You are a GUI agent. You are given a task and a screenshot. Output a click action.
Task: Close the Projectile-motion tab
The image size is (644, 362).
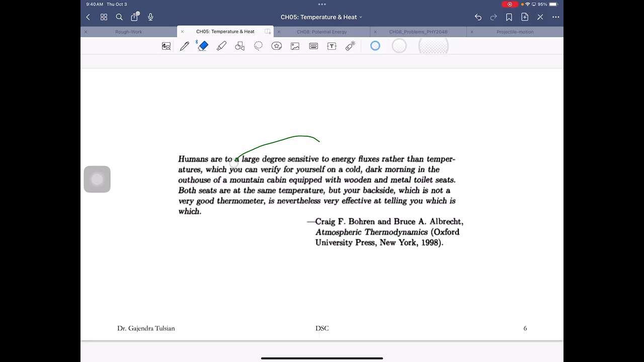click(x=472, y=32)
